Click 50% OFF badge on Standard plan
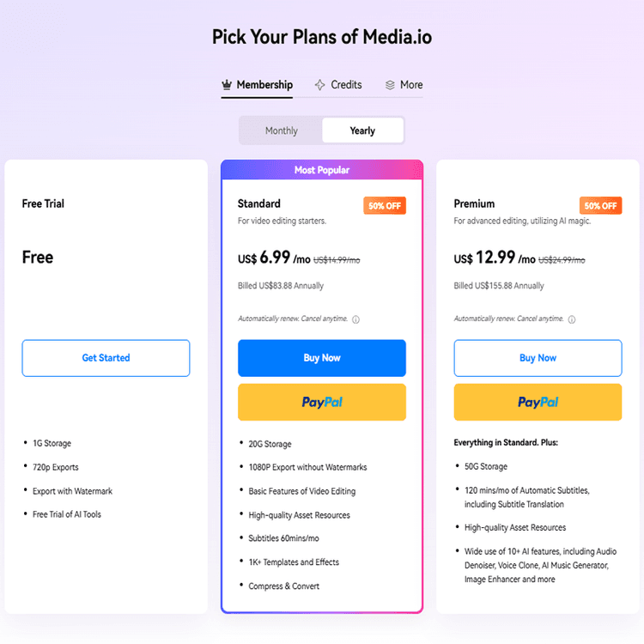The height and width of the screenshot is (644, 644). 385,206
